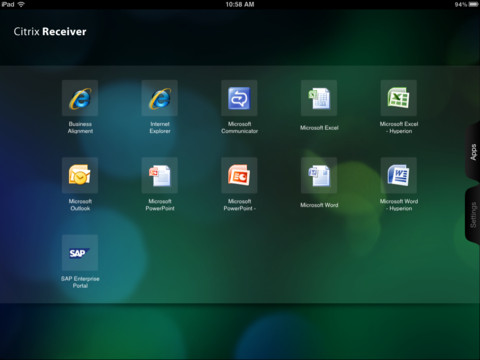Tap the 10:58 AM clock
This screenshot has width=480, height=360.
(x=240, y=4)
